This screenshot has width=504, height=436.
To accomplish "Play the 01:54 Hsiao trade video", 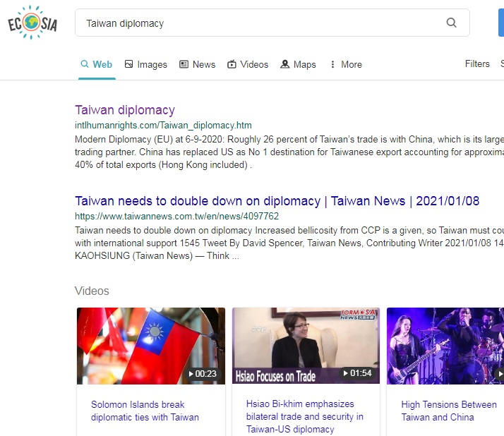I will pyautogui.click(x=306, y=346).
